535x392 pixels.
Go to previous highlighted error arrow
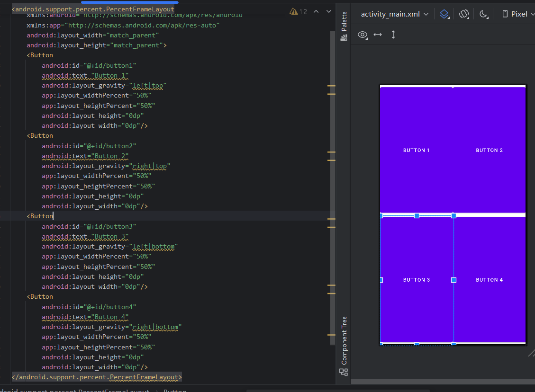(x=316, y=11)
